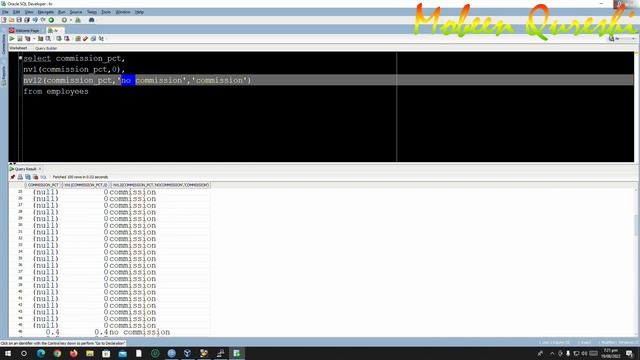Click the Firefox icon in taskbar
This screenshot has height=360, width=640.
[x=73, y=353]
